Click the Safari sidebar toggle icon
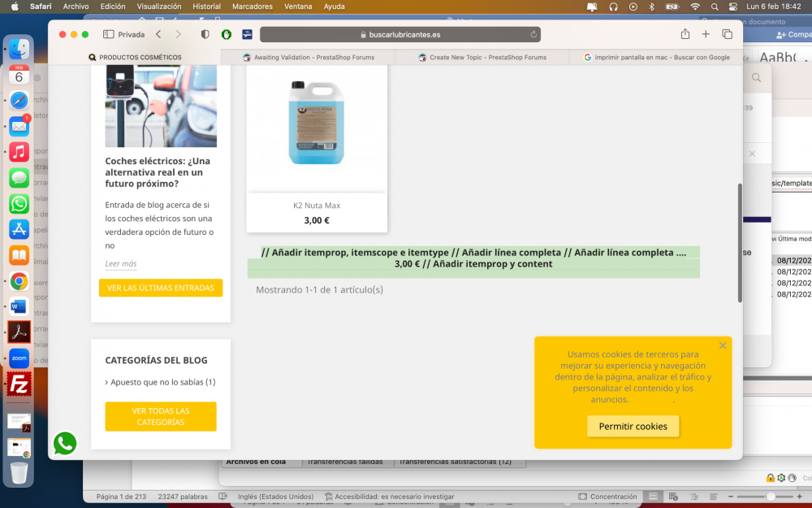 pyautogui.click(x=108, y=34)
